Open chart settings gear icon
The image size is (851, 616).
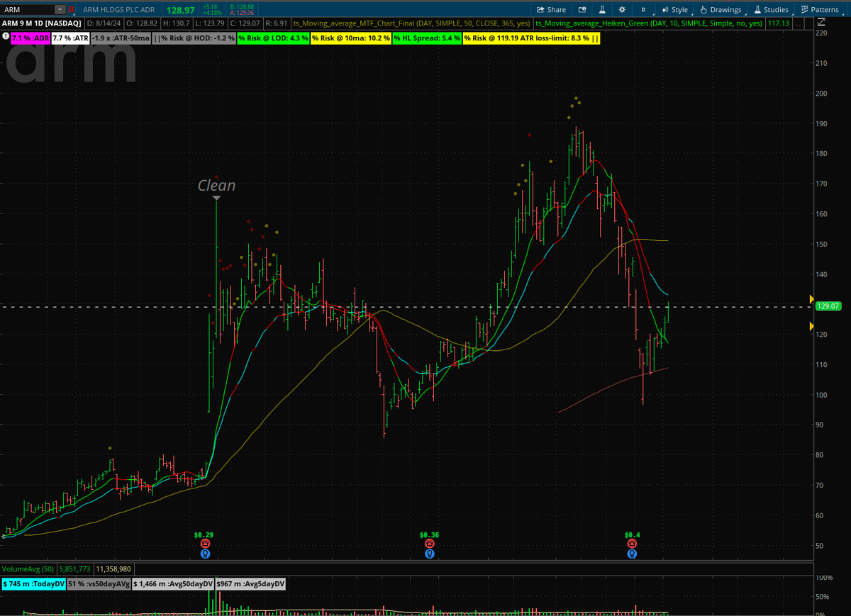pyautogui.click(x=622, y=9)
